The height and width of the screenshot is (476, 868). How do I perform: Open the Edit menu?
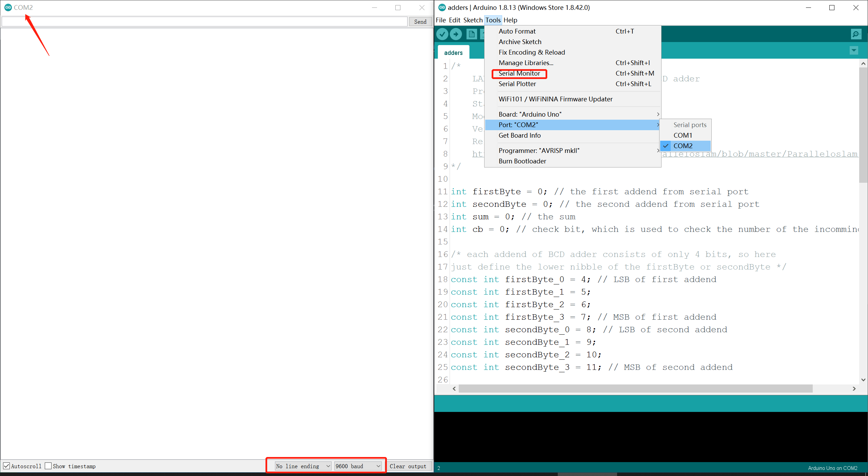(x=454, y=20)
